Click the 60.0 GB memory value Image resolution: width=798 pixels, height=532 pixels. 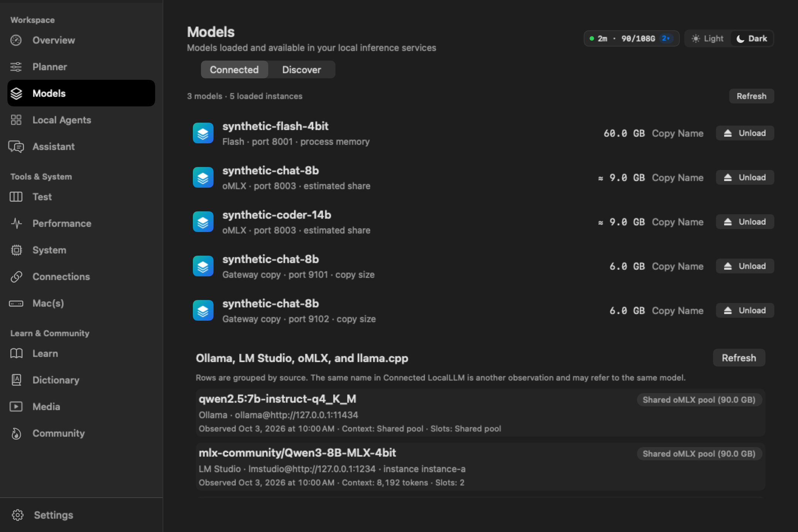[x=624, y=133]
